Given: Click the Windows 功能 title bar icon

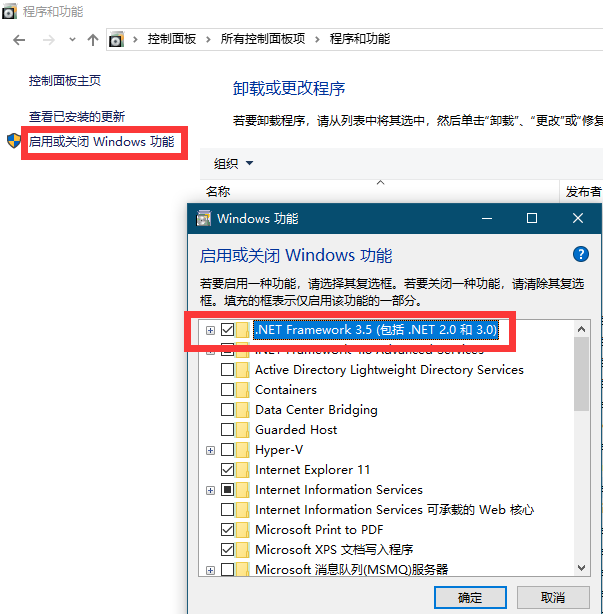Looking at the screenshot, I should [204, 219].
